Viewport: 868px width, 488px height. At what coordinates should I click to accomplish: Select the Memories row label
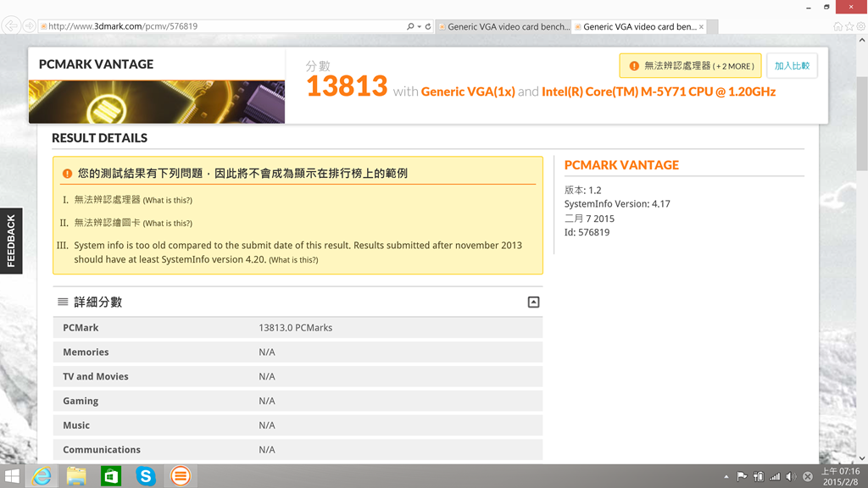click(x=86, y=352)
